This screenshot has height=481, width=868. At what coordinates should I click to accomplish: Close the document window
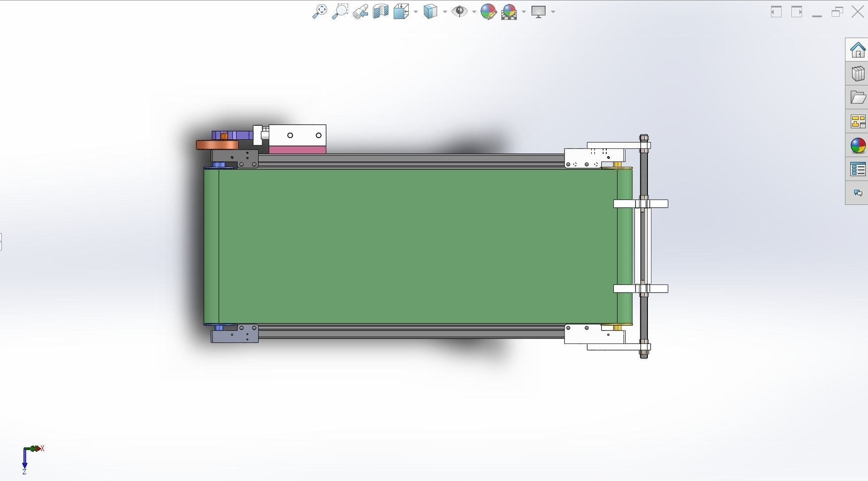(858, 12)
